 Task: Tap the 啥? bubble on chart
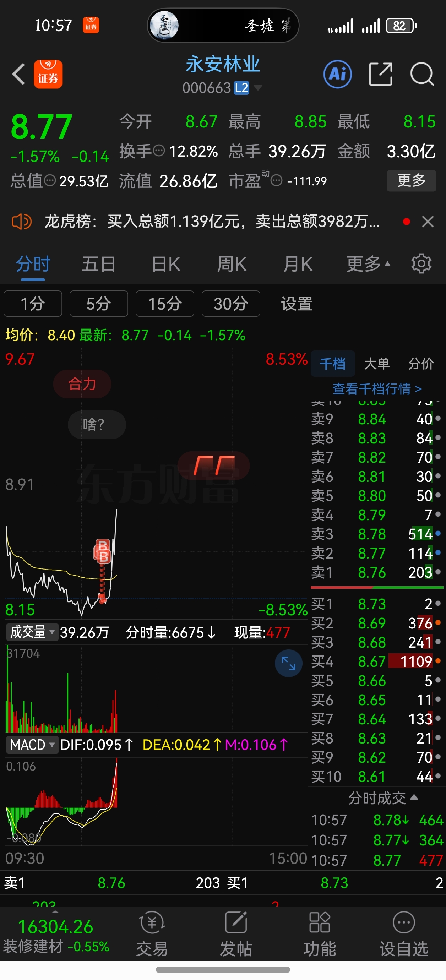pyautogui.click(x=97, y=425)
